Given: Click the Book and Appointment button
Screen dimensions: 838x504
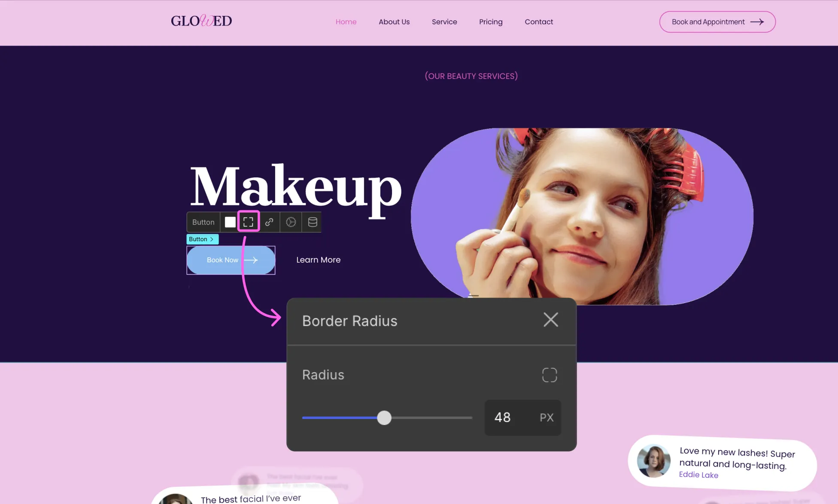Looking at the screenshot, I should (717, 22).
